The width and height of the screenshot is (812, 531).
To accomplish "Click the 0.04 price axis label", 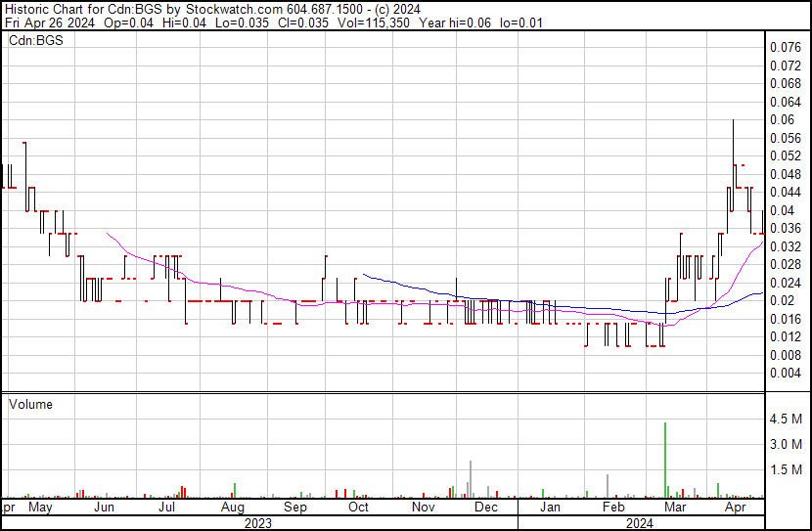I will [x=782, y=210].
